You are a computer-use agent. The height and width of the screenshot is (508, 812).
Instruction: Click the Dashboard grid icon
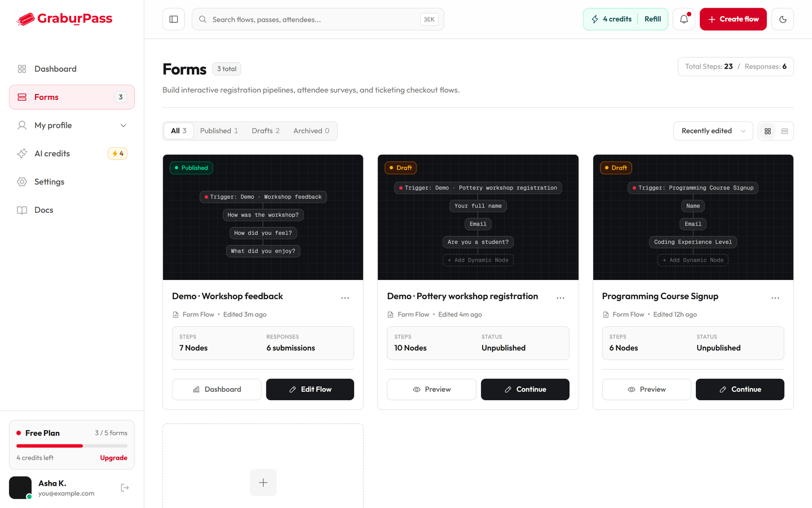[22, 69]
